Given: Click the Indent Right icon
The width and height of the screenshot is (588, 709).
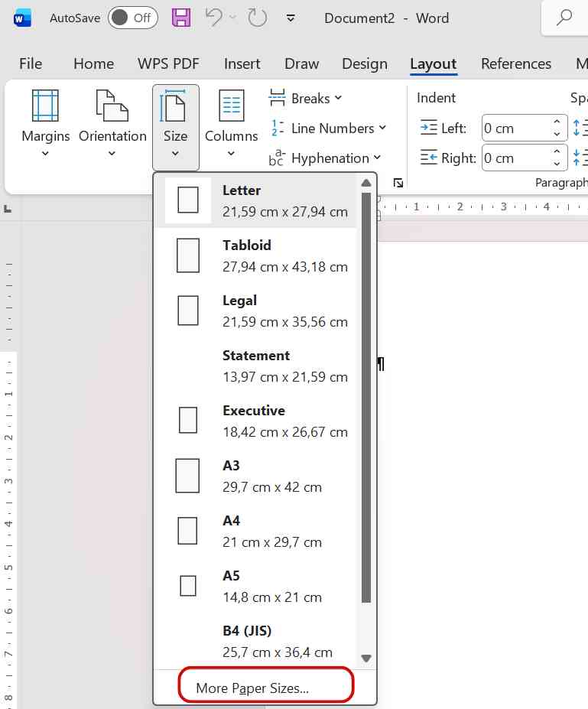Looking at the screenshot, I should click(x=428, y=158).
